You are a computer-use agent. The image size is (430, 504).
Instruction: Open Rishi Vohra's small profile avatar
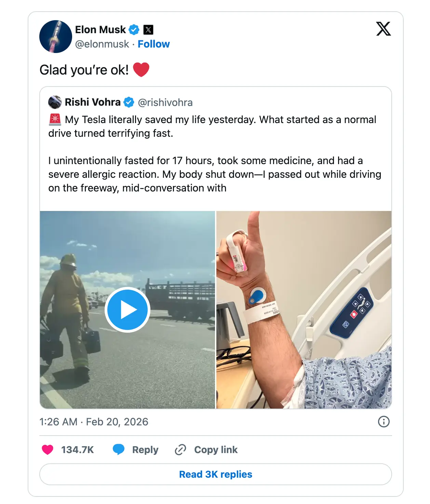click(x=55, y=102)
